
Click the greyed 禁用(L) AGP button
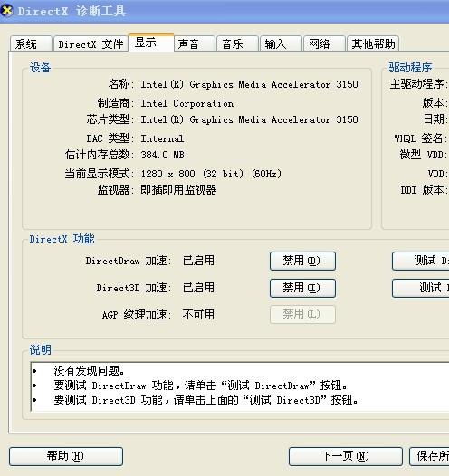click(x=302, y=314)
